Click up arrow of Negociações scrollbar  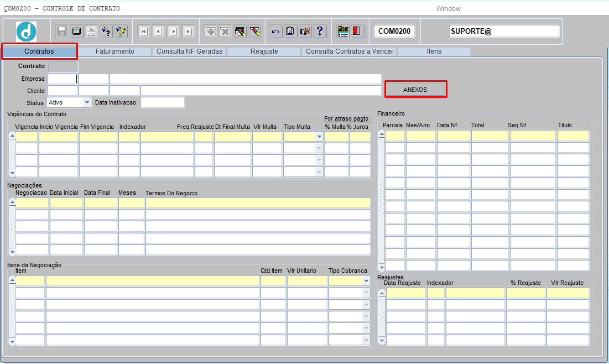coord(12,201)
